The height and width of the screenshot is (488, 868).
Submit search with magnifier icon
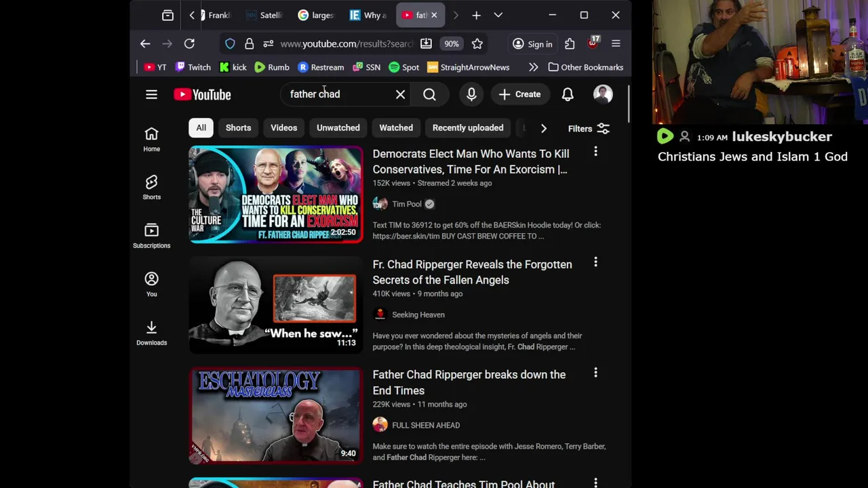point(429,94)
